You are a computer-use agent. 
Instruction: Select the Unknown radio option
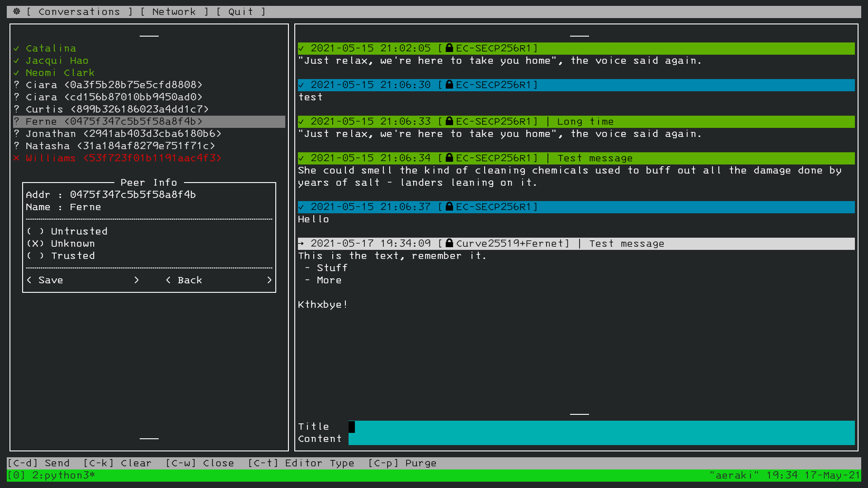(35, 244)
